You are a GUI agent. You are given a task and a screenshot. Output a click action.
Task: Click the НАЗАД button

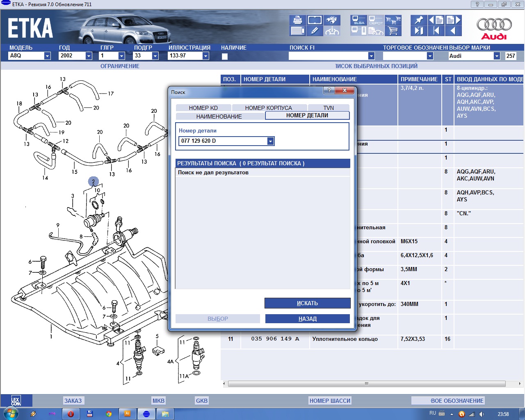click(308, 319)
